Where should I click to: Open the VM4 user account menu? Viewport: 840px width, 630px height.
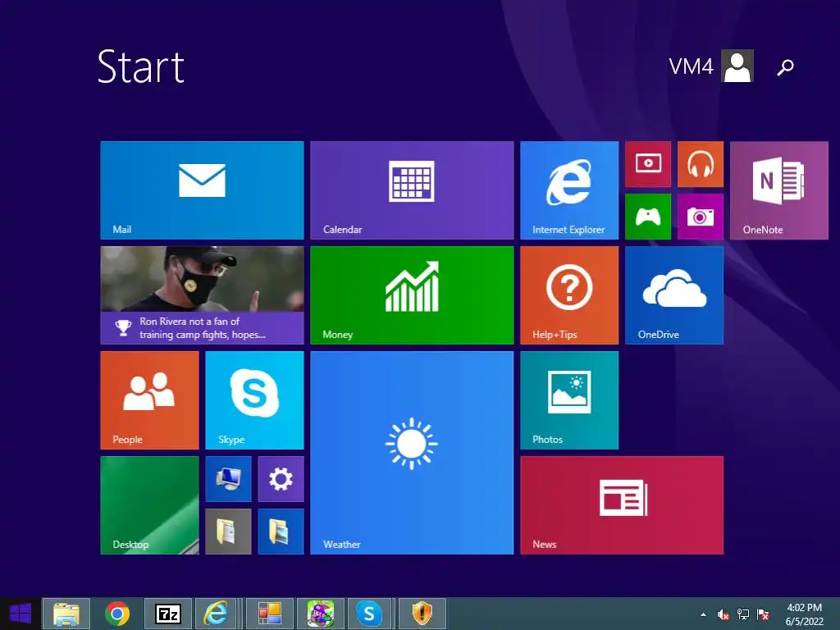coord(711,66)
